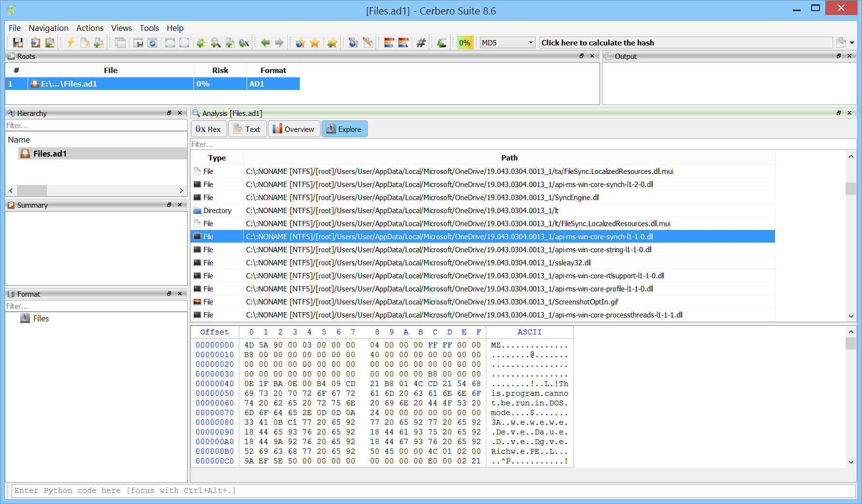The width and height of the screenshot is (862, 504).
Task: Switch to the Overview view
Action: coord(293,130)
